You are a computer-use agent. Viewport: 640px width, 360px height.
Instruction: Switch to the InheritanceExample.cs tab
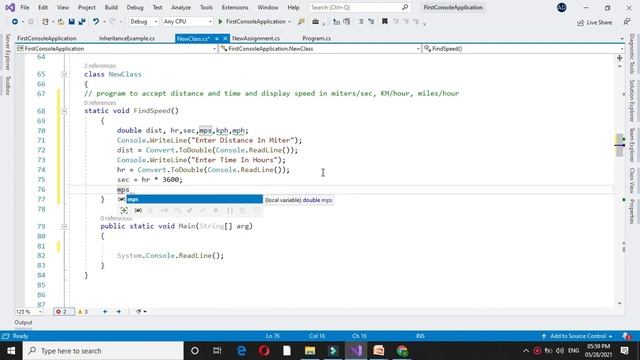click(x=127, y=38)
